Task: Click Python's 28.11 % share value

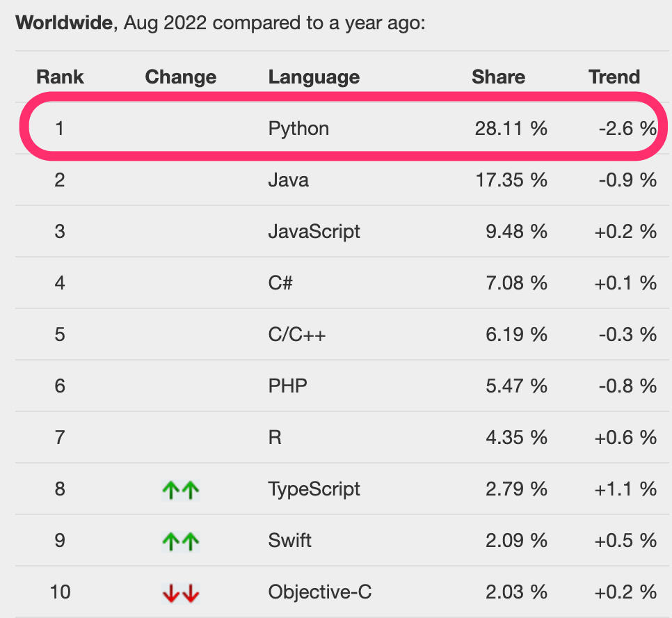Action: (x=511, y=128)
